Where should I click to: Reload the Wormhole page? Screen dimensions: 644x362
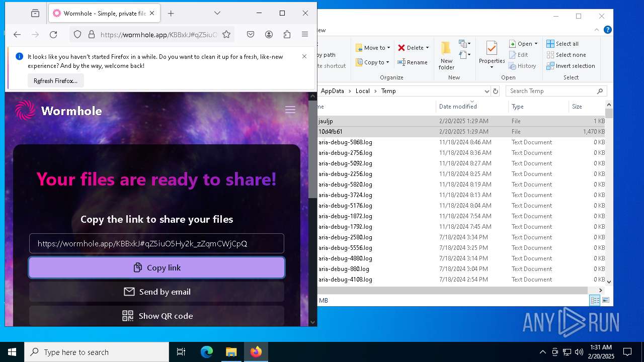pos(53,34)
